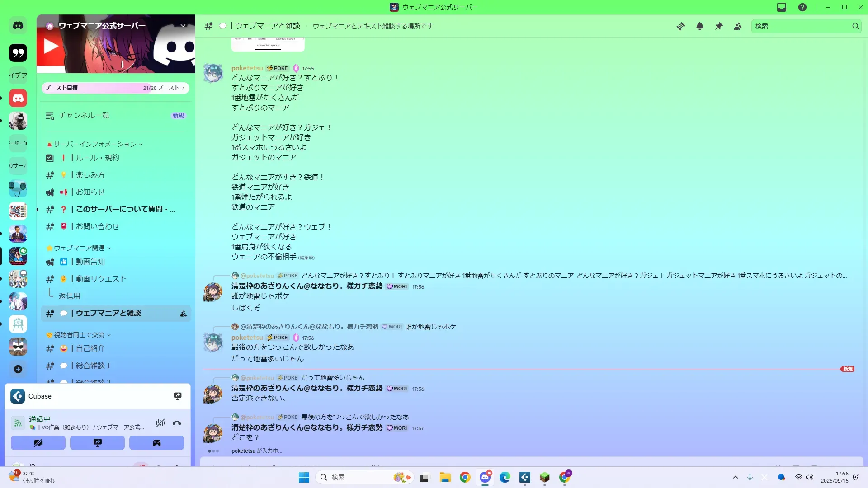Image resolution: width=868 pixels, height=488 pixels.
Task: Start an activity with the controller button
Action: 156,443
